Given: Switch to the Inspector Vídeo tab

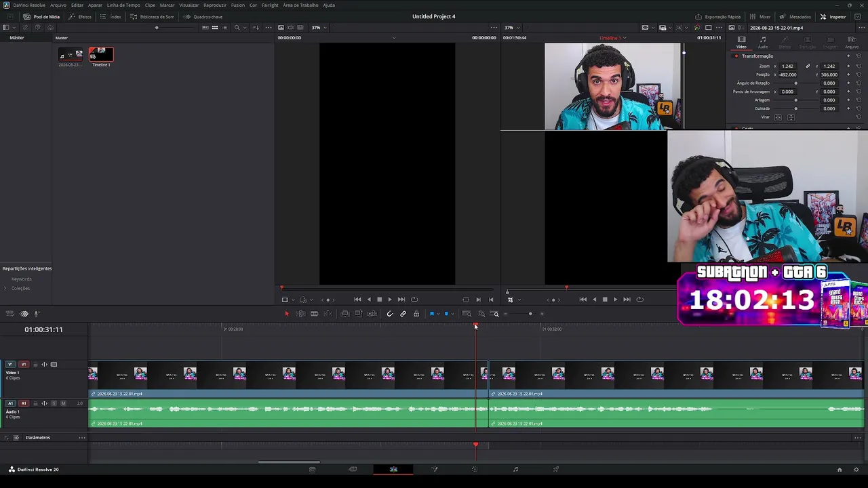Looking at the screenshot, I should [x=741, y=43].
